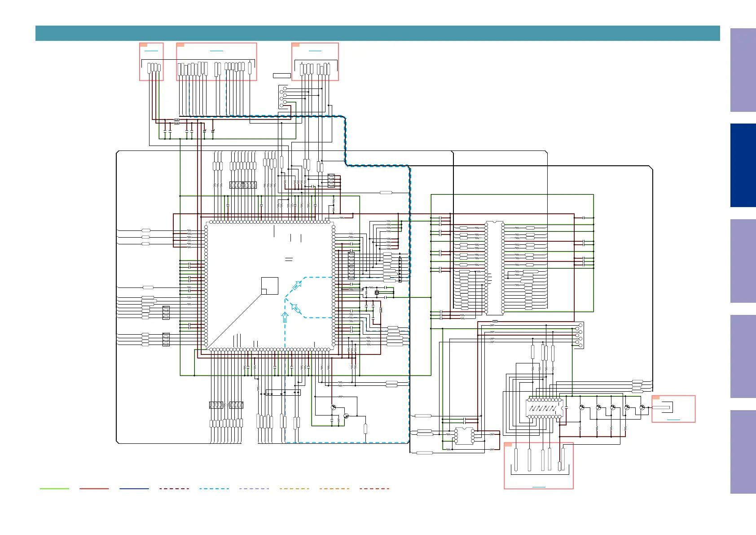This screenshot has width=756, height=535.
Task: Open the topmost purple side tab
Action: [x=743, y=70]
